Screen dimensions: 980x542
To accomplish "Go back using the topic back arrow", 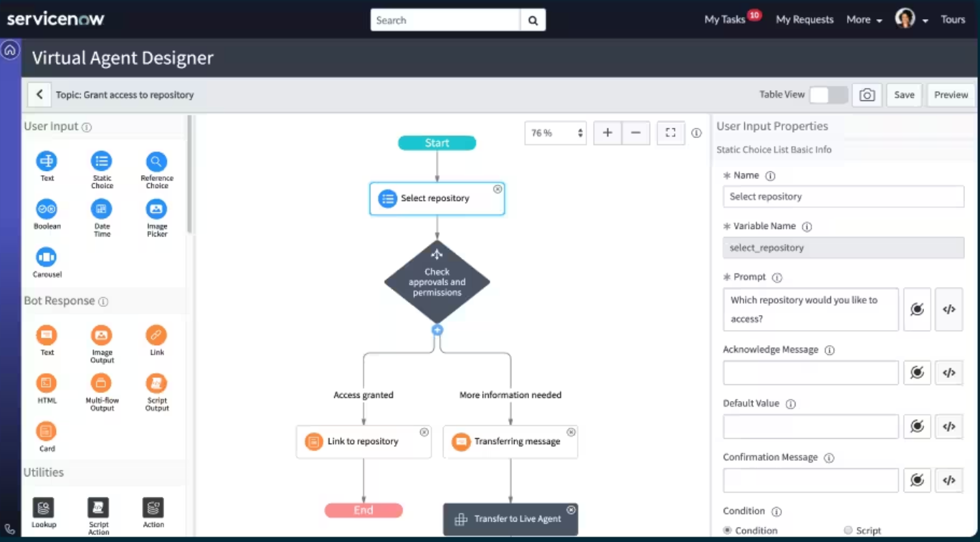I will (x=40, y=95).
